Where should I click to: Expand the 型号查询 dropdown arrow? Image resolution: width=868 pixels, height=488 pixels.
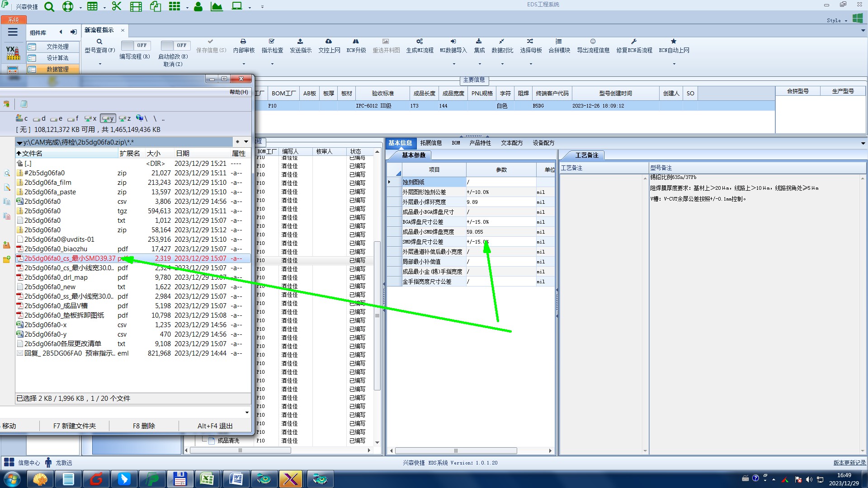100,64
